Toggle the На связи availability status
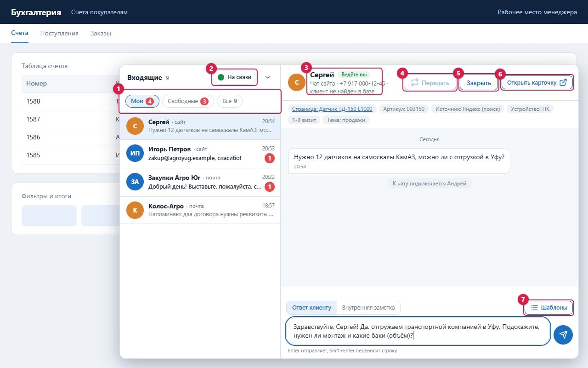 235,77
